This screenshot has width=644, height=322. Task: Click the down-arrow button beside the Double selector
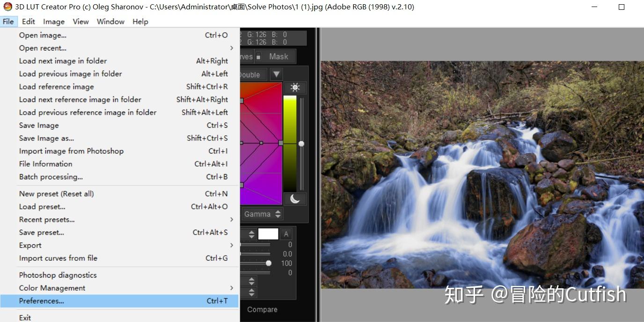[276, 74]
